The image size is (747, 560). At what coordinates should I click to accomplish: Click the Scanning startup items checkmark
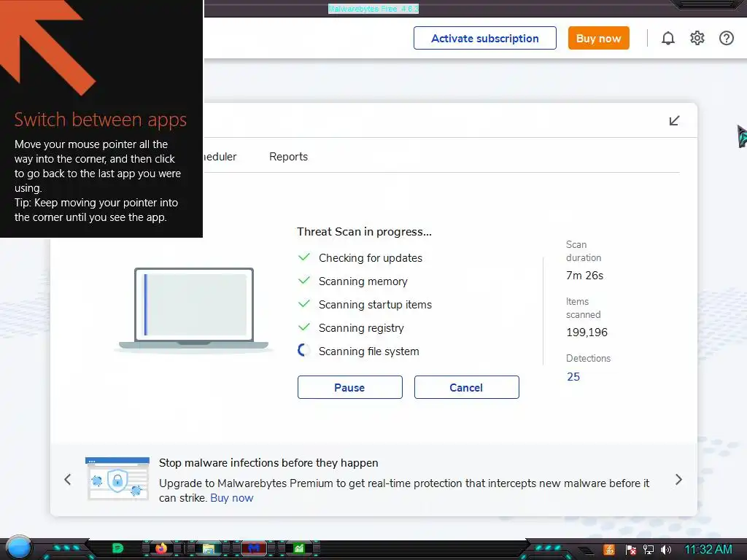[304, 304]
